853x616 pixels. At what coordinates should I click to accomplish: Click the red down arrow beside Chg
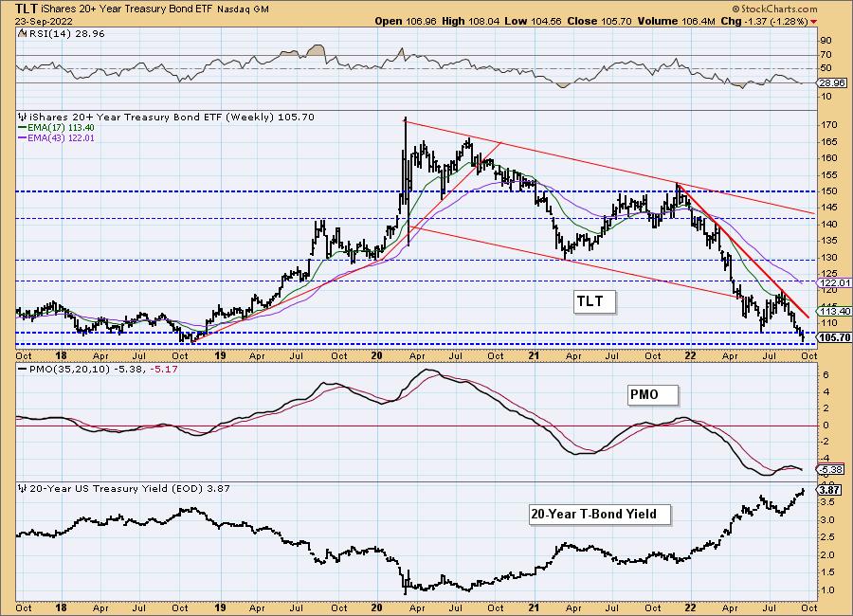tap(814, 22)
